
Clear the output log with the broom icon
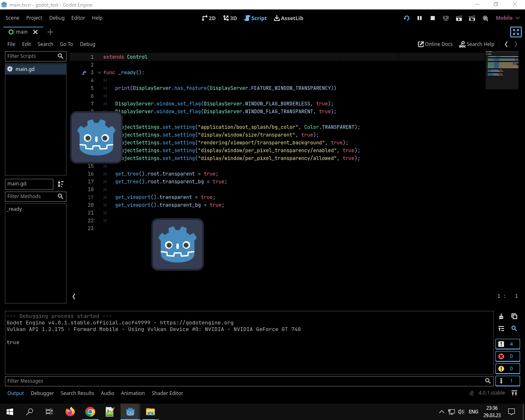tap(501, 316)
